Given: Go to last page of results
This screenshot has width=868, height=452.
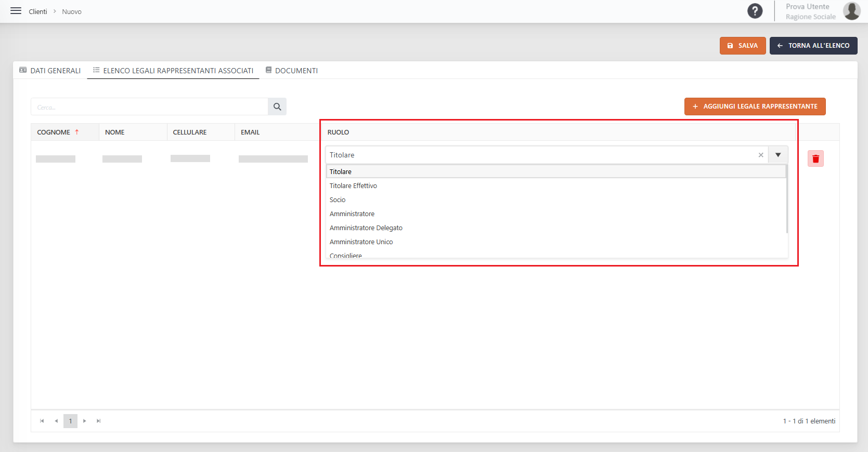Looking at the screenshot, I should (98, 421).
